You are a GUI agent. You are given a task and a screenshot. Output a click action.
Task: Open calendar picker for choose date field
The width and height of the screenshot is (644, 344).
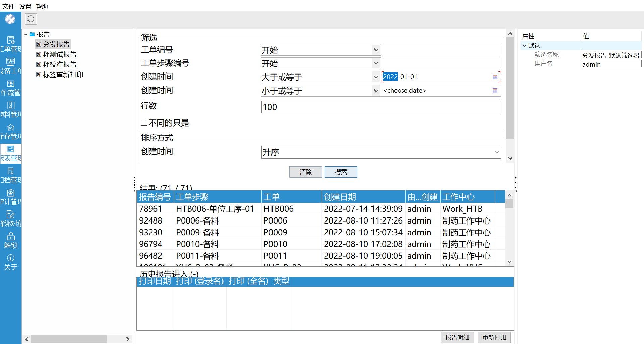pyautogui.click(x=495, y=91)
